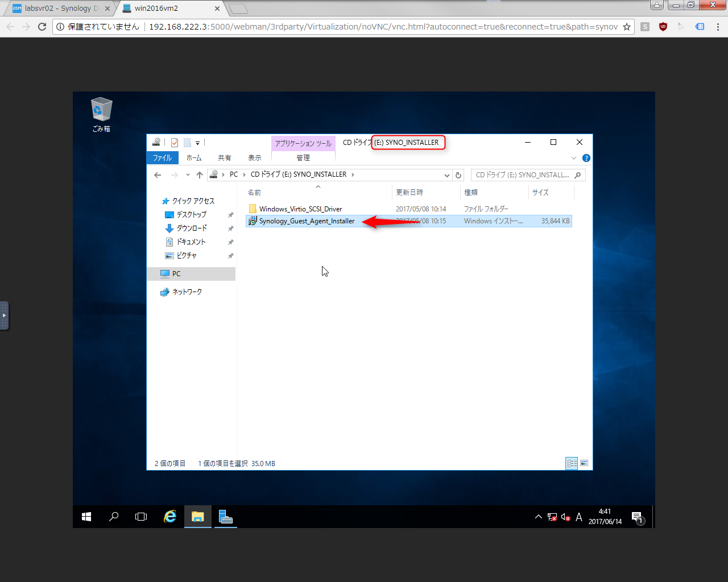Toggle the IME input mode A indicator
This screenshot has height=582, width=728.
[x=579, y=517]
